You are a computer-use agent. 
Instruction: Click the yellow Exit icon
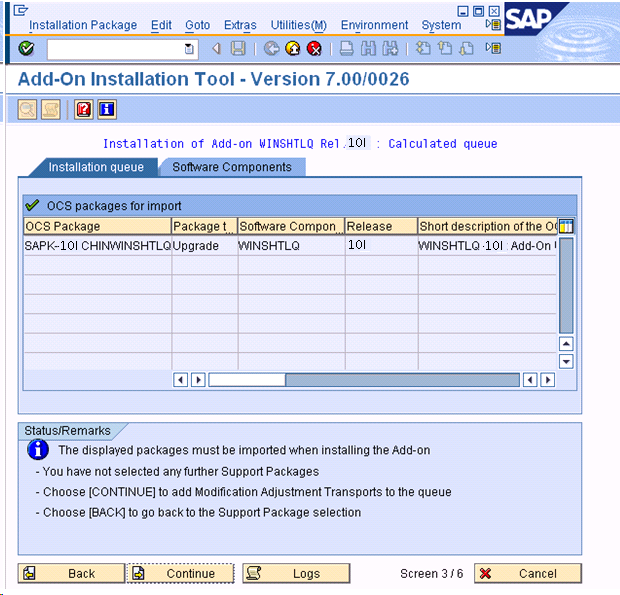293,49
